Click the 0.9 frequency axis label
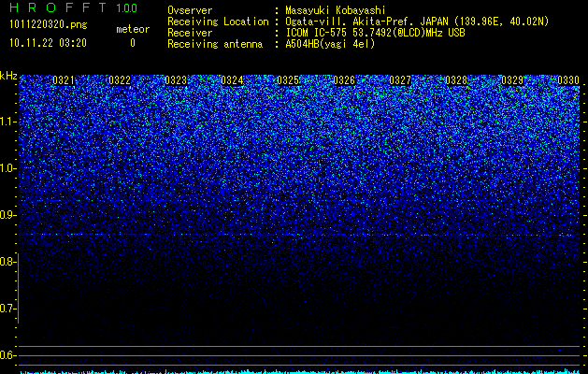This screenshot has width=588, height=374. [x=7, y=215]
